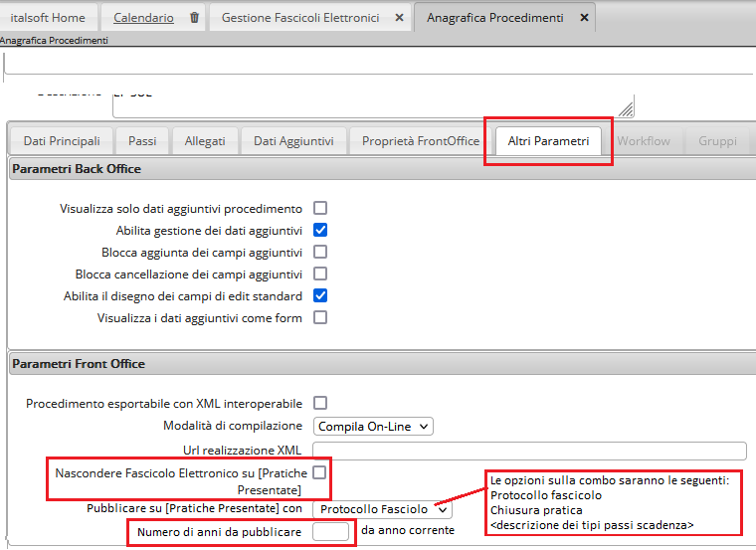Check Nascondere Fascicolo Elettronico checkbox
This screenshot has width=756, height=550.
coord(319,472)
